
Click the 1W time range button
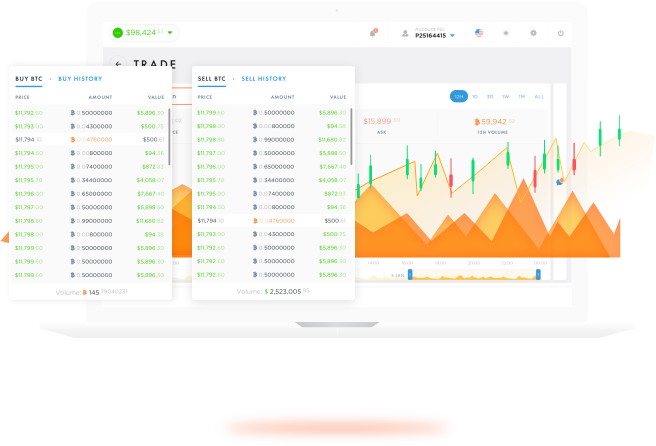[x=506, y=96]
